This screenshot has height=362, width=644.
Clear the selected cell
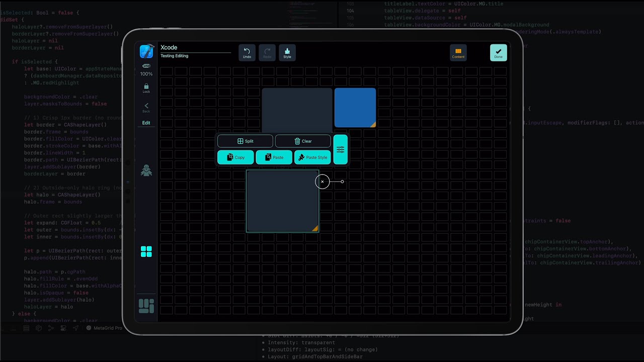[x=303, y=141]
